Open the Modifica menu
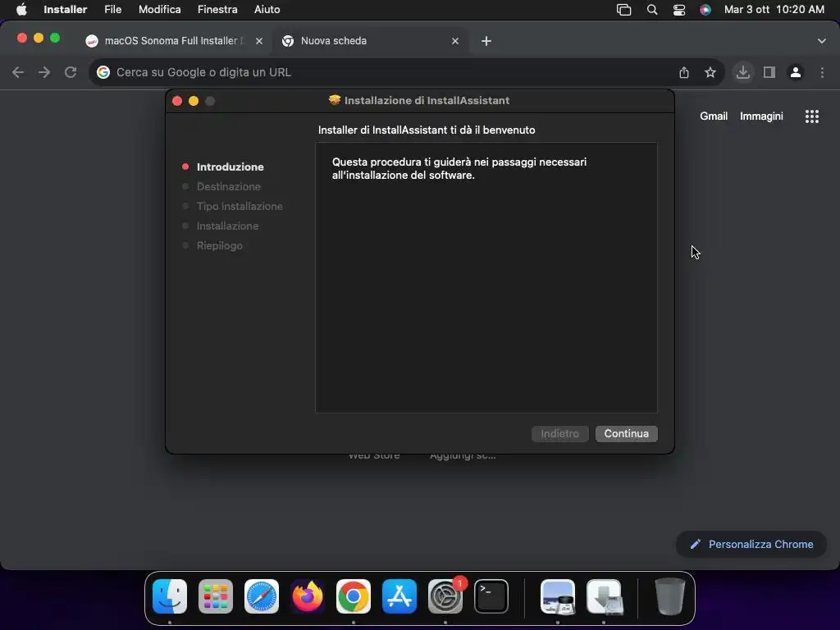 (159, 9)
